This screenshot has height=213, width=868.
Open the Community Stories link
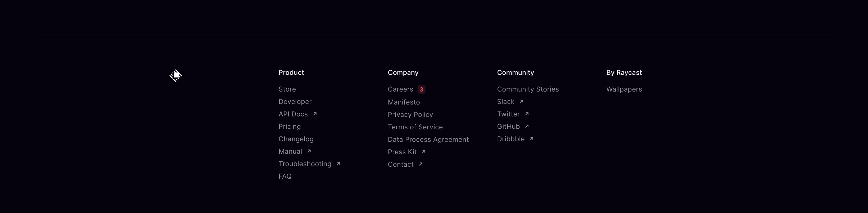(x=528, y=89)
